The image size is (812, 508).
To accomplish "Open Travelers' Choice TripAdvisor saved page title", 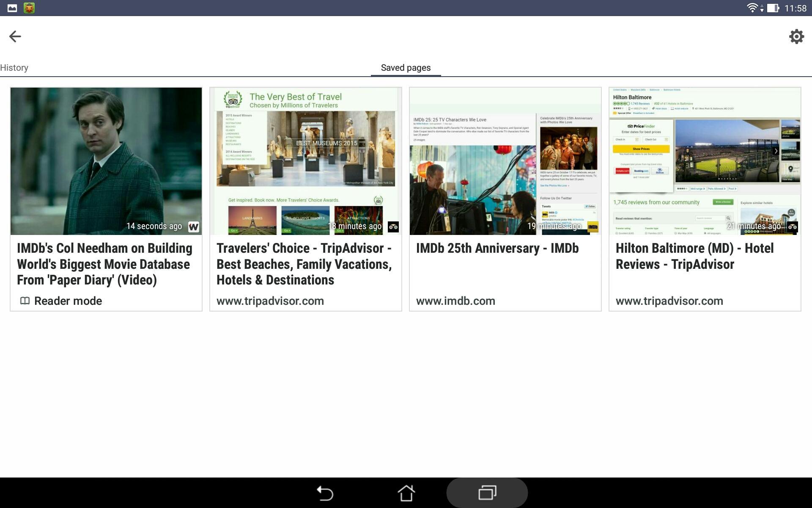I will 304,264.
